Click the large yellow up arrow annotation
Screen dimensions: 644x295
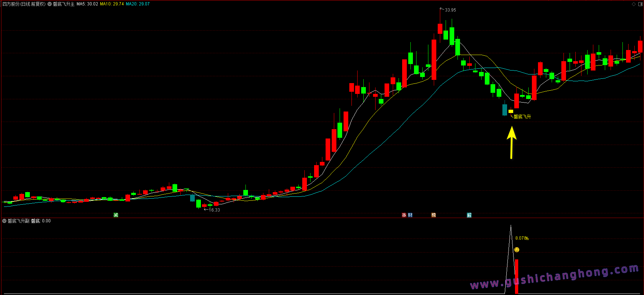(511, 142)
